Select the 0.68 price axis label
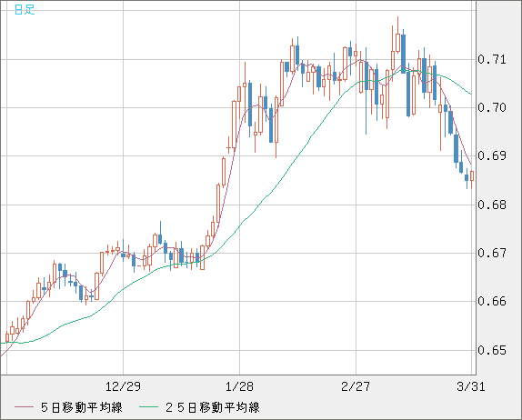The width and height of the screenshot is (522, 420). [492, 205]
